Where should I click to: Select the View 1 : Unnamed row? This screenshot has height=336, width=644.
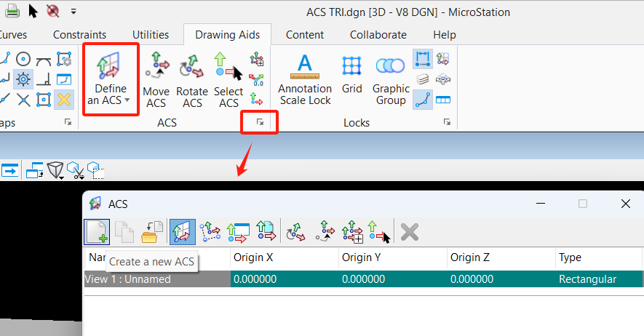[364, 279]
